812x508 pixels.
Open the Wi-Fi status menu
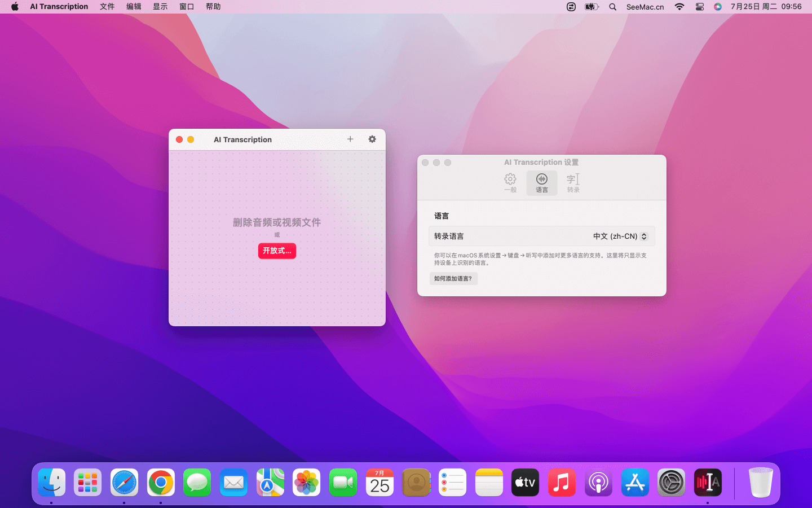[679, 7]
